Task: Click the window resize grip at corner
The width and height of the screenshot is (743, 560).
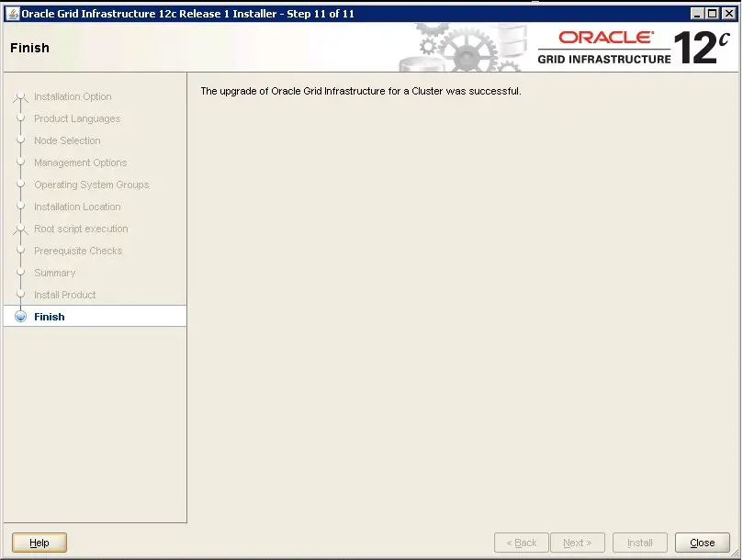Action: pos(735,553)
